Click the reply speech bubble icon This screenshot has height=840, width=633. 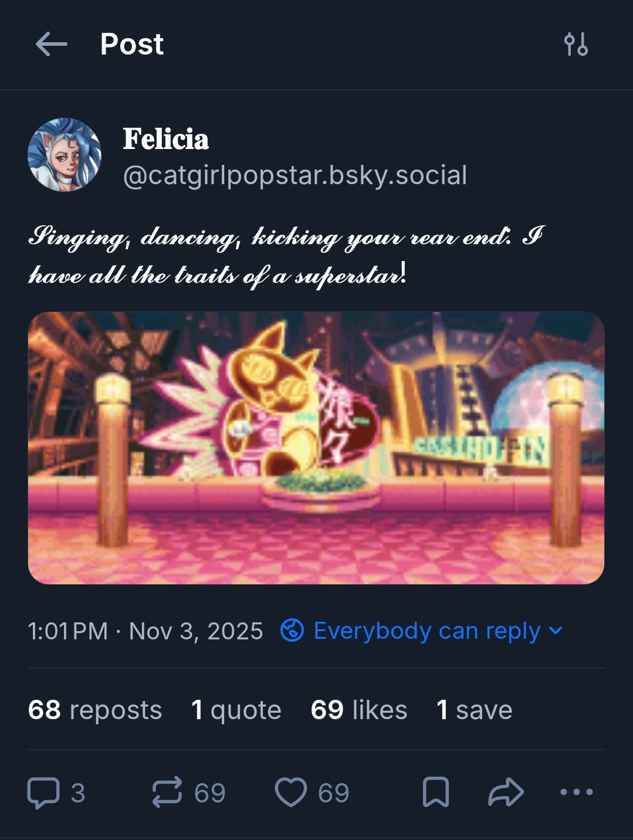(x=44, y=792)
